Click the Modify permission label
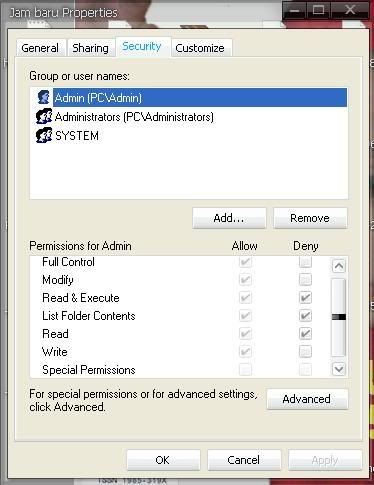This screenshot has height=485, width=374. (x=58, y=280)
